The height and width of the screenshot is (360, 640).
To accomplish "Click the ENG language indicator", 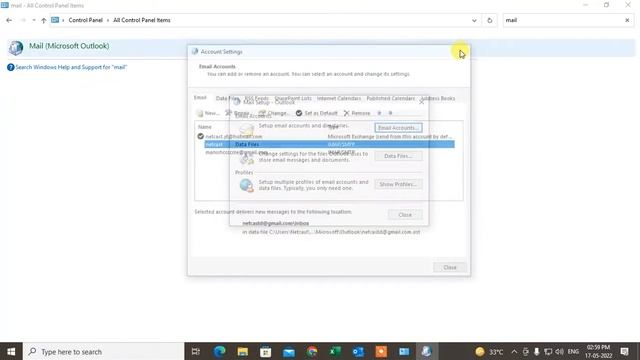I will click(573, 351).
